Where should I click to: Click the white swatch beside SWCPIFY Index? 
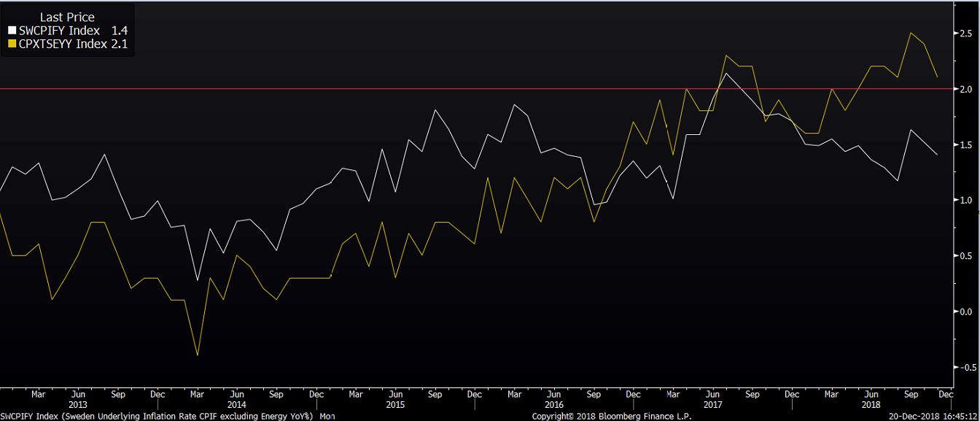click(12, 31)
